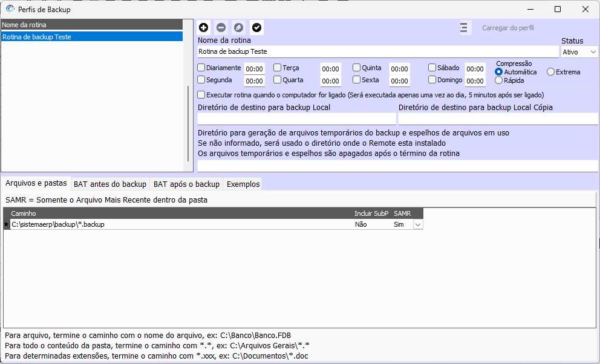Click the backup Local destination directory field
600x364 pixels.
[296, 119]
